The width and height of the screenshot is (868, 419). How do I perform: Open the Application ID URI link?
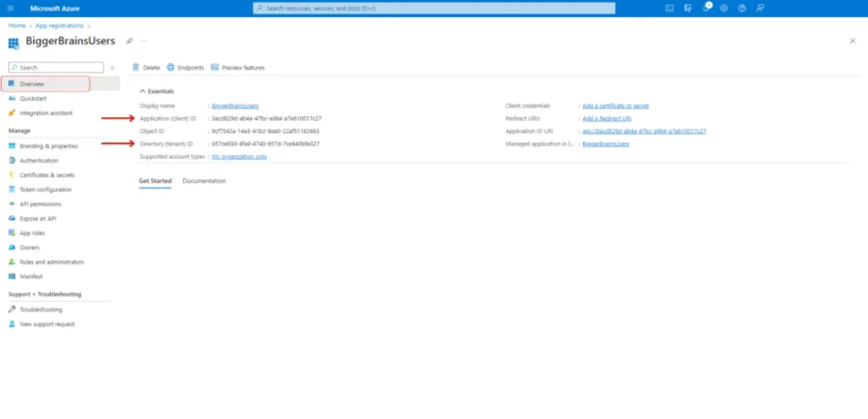coord(644,131)
